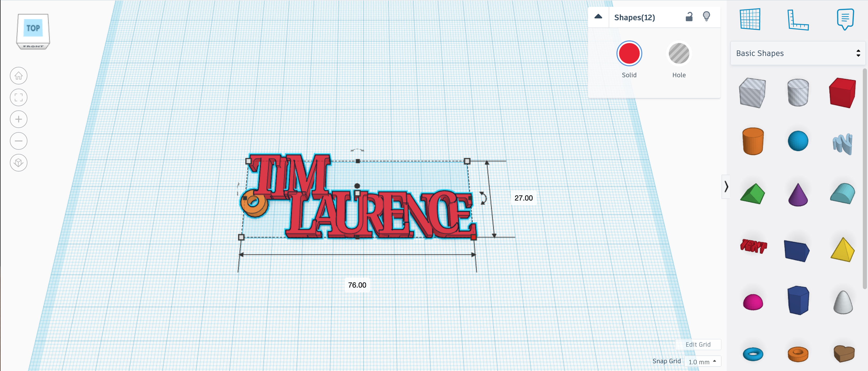Click the 27.00 dimension value
Image resolution: width=868 pixels, height=371 pixels.
pos(523,198)
